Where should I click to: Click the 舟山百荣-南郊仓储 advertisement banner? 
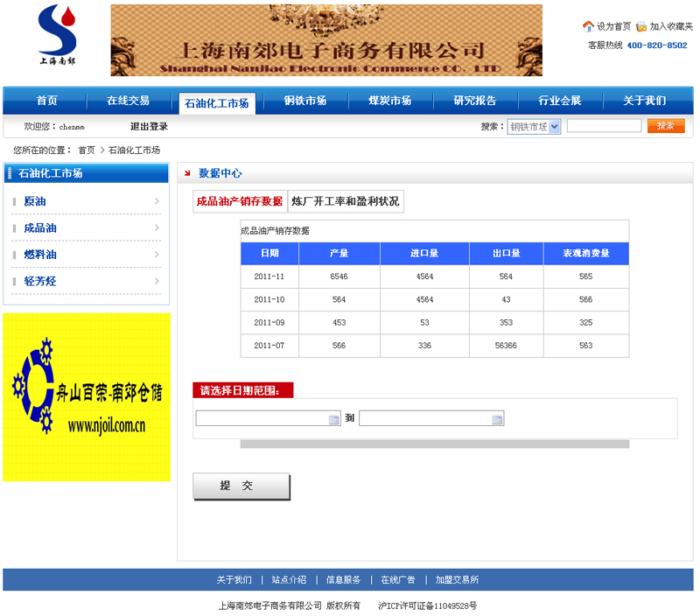tap(87, 397)
